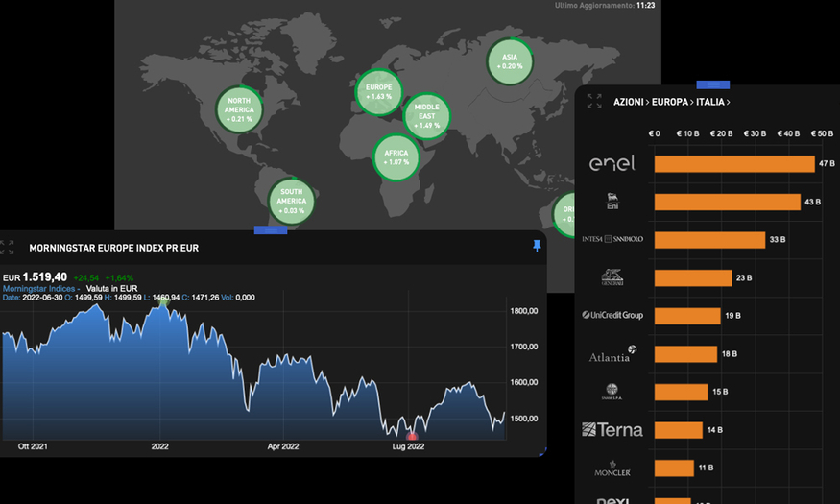The height and width of the screenshot is (504, 840).
Task: Click the Apr 2022 axis label
Action: (x=283, y=446)
